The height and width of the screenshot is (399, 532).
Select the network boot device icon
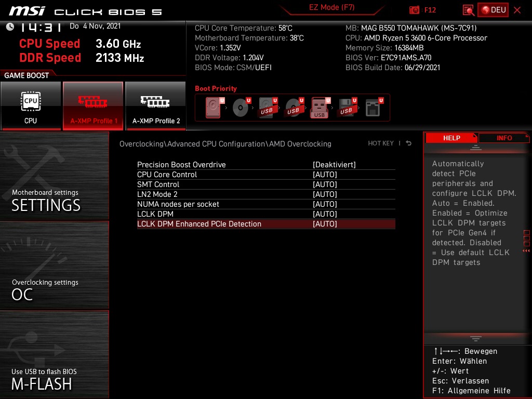tap(374, 108)
